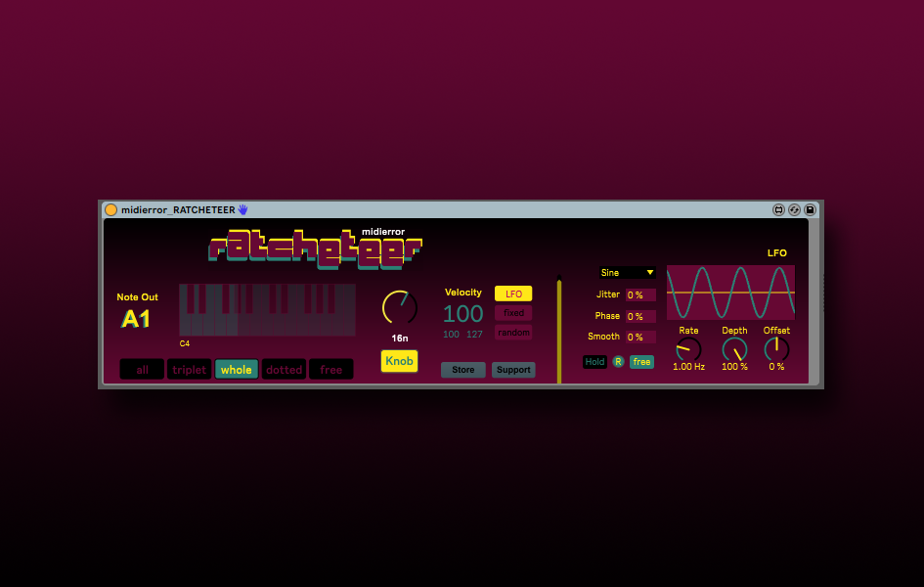Click the 'midierror_RATCHETEER' title text
Image resolution: width=924 pixels, height=587 pixels.
coord(178,209)
